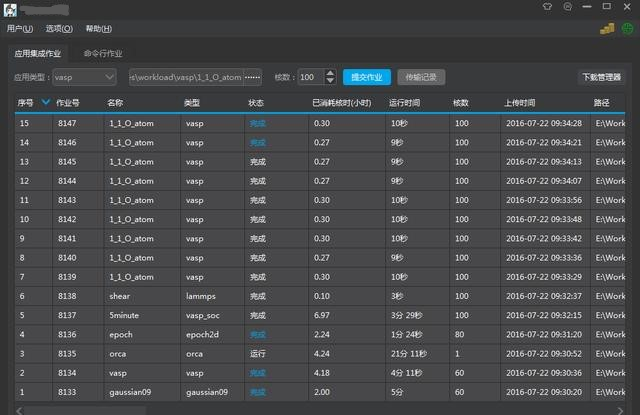Viewport: 640px width, 415px height.
Task: Open the 下载管理器 download manager
Action: pos(601,77)
